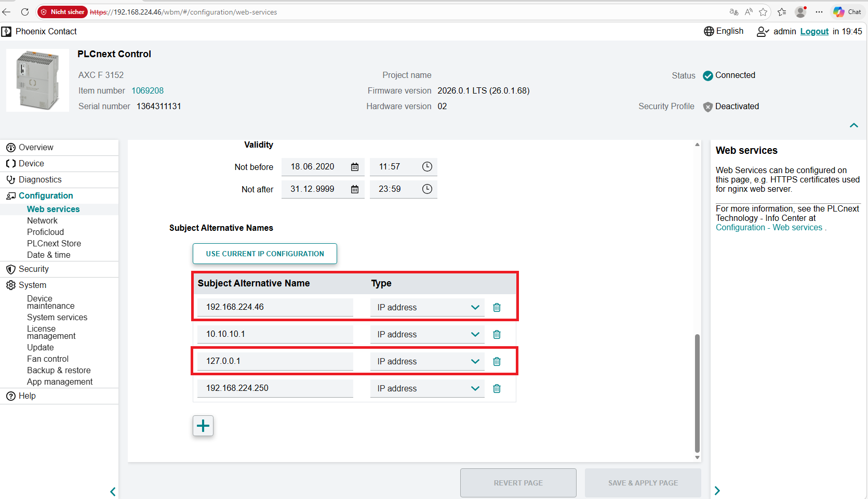Open the Security navigation section
This screenshot has width=868, height=499.
coord(34,269)
